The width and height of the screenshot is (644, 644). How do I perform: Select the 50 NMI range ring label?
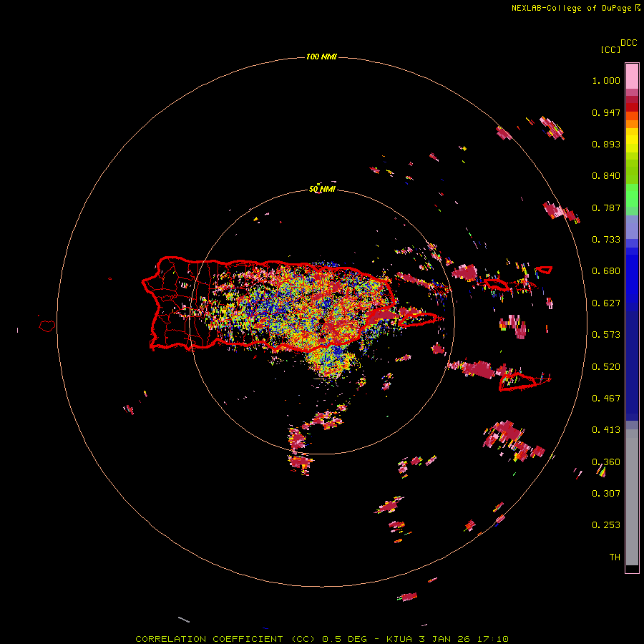[x=322, y=189]
